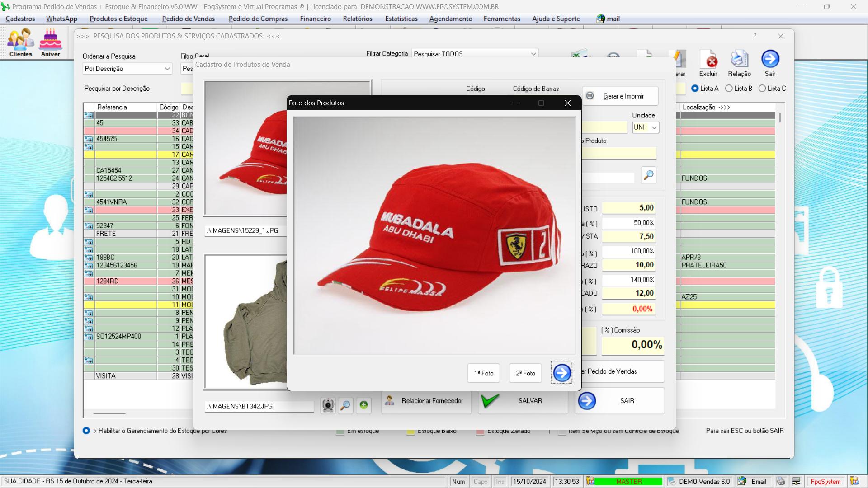The height and width of the screenshot is (488, 868).
Task: Click the 5,00 cost price field
Action: [629, 208]
